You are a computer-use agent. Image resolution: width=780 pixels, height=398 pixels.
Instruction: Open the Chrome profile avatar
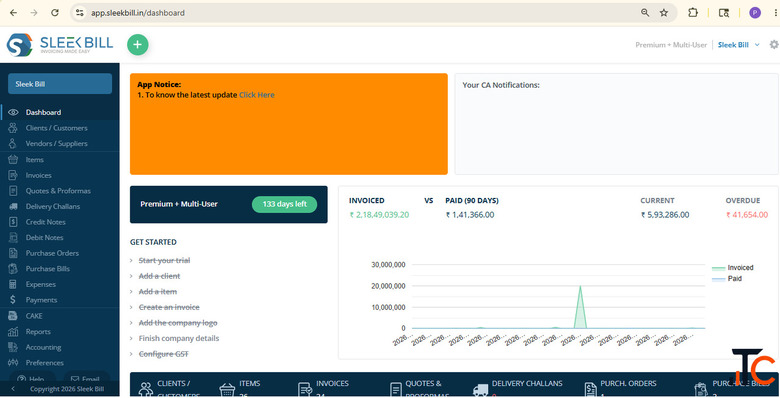tap(755, 13)
